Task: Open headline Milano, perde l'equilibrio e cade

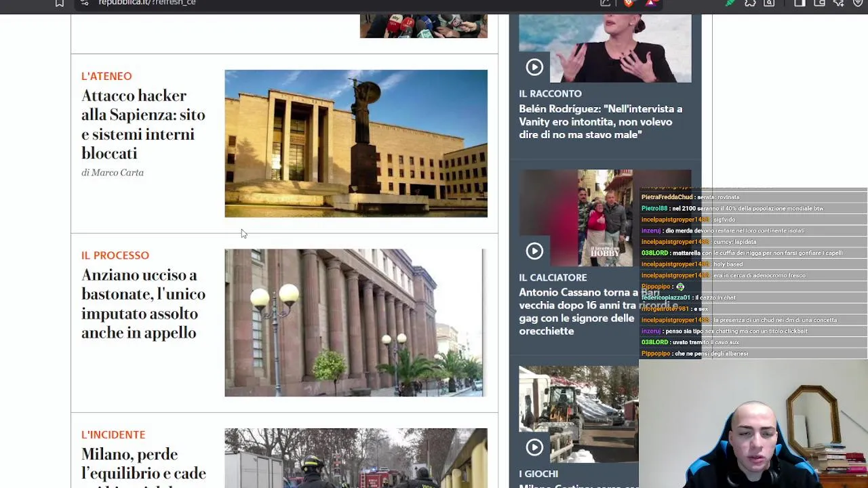Action: pos(143,466)
